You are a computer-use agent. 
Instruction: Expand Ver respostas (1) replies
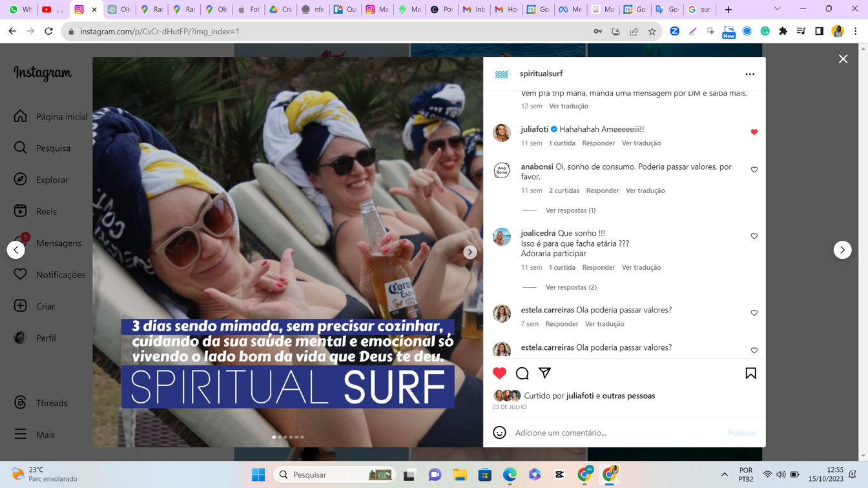570,210
